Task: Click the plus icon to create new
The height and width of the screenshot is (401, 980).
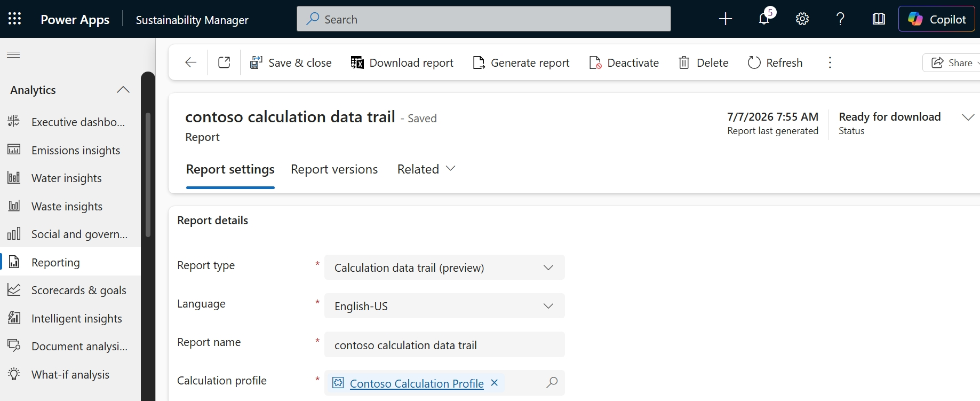Action: [726, 19]
